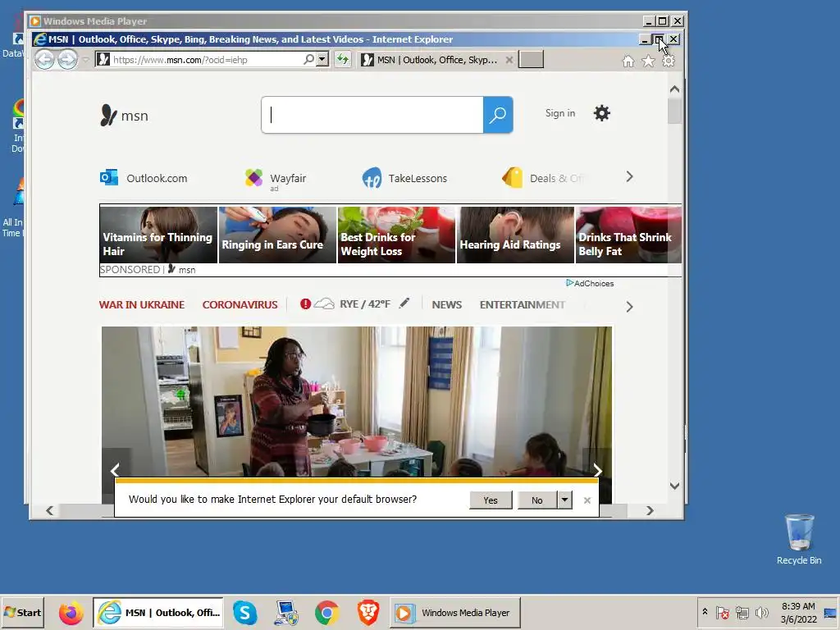Click the msn butterfly logo

pos(125,115)
